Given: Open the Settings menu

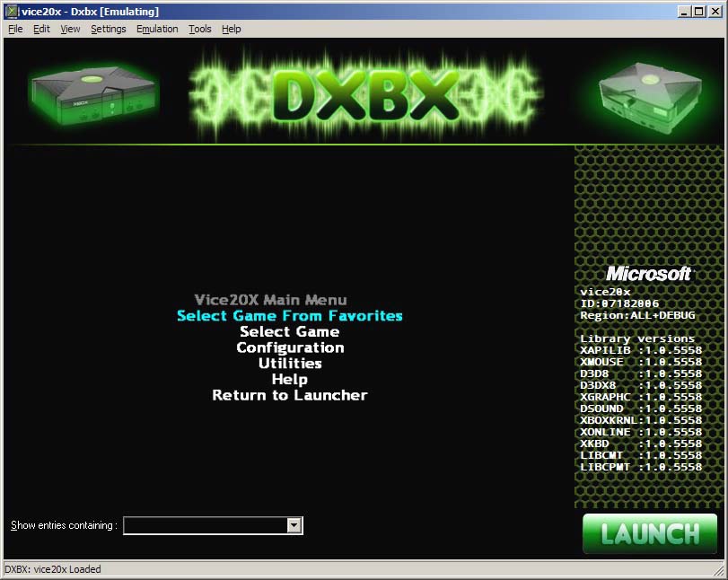Looking at the screenshot, I should click(x=109, y=29).
